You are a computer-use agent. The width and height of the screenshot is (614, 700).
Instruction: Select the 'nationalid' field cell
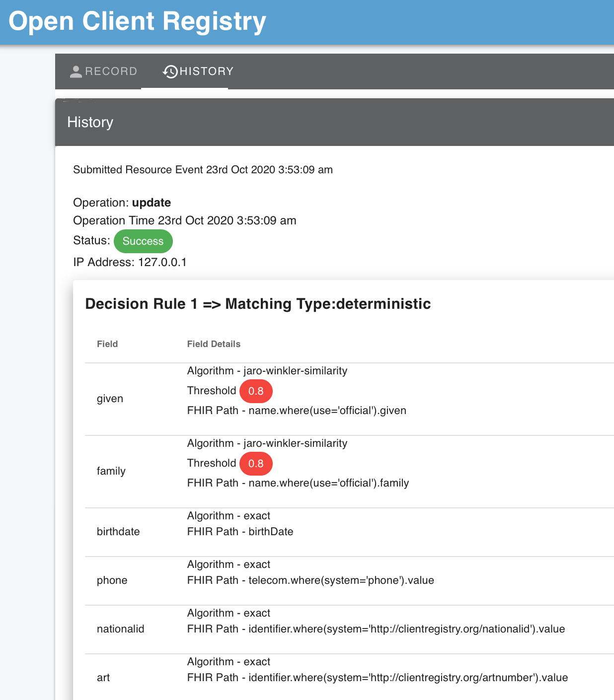point(121,629)
